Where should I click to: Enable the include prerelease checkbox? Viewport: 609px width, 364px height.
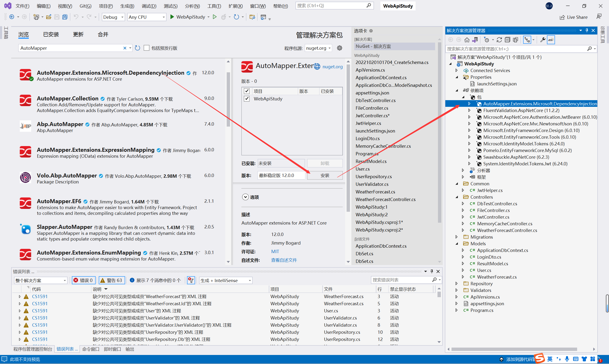click(x=147, y=48)
